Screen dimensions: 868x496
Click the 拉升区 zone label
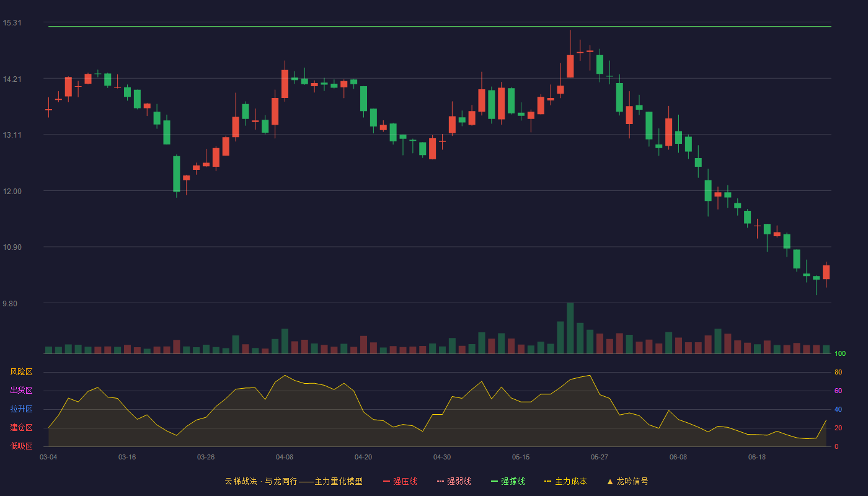[21, 409]
